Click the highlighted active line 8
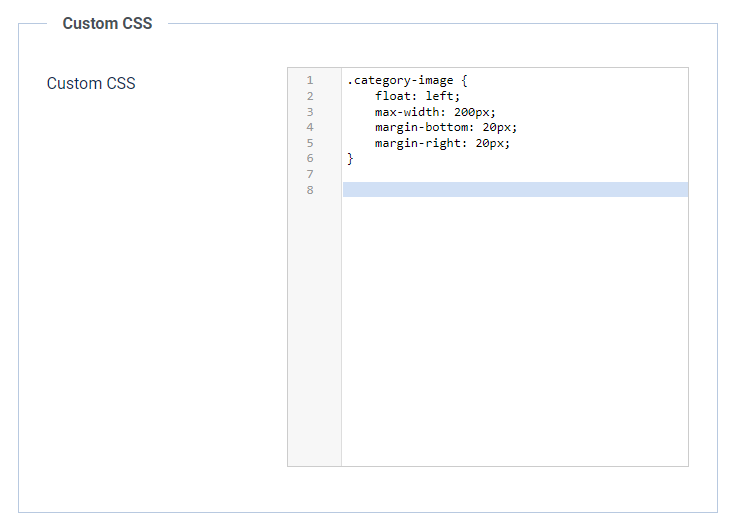This screenshot has height=532, width=740. pos(515,190)
